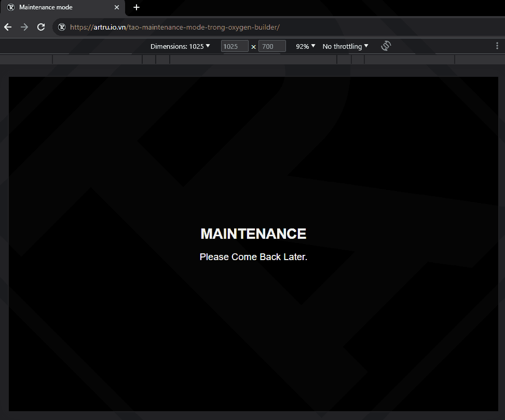Click the forward navigation arrow
This screenshot has height=420, width=505.
pos(24,27)
